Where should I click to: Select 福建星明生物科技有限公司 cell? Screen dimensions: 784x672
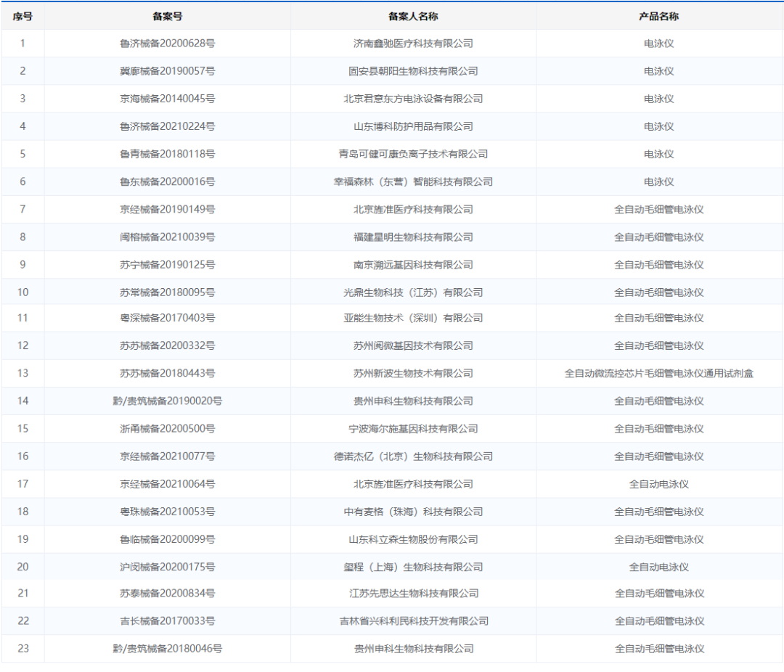click(413, 237)
